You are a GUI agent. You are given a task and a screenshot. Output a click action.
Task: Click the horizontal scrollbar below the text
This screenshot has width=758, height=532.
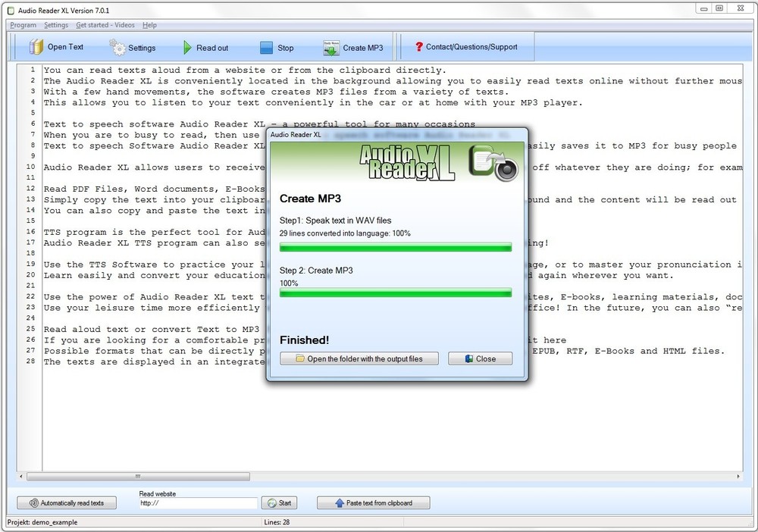[136, 477]
